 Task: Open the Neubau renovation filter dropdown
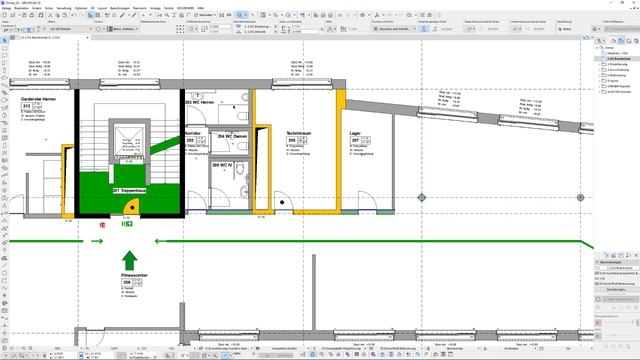512,349
